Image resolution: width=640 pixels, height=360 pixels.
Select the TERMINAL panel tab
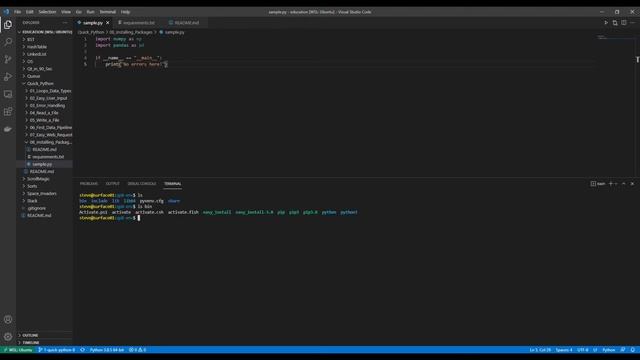point(173,184)
